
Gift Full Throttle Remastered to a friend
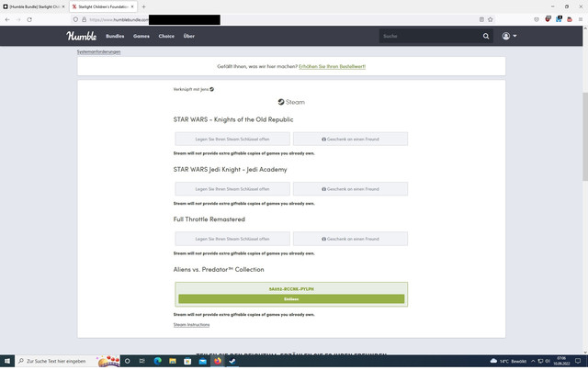tap(350, 239)
